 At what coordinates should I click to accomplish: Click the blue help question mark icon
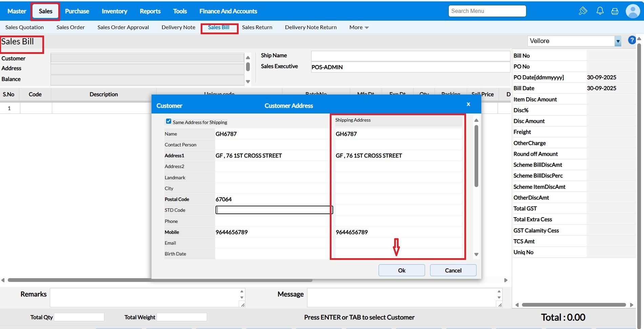coord(631,40)
